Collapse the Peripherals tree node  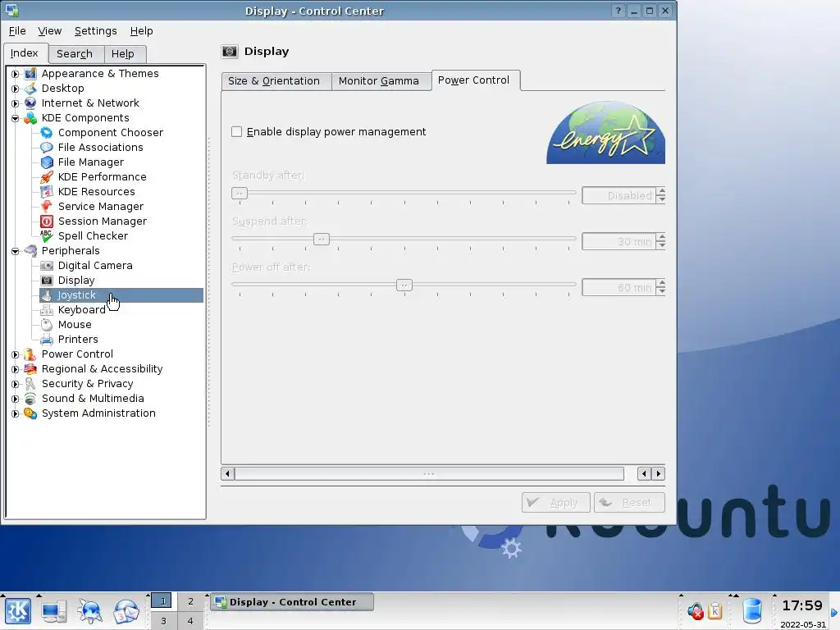click(x=15, y=251)
